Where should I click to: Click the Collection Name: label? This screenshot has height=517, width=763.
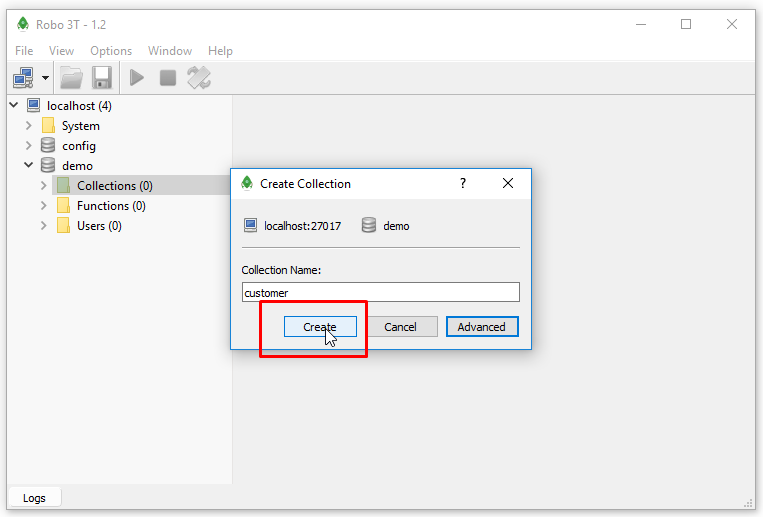tap(281, 270)
